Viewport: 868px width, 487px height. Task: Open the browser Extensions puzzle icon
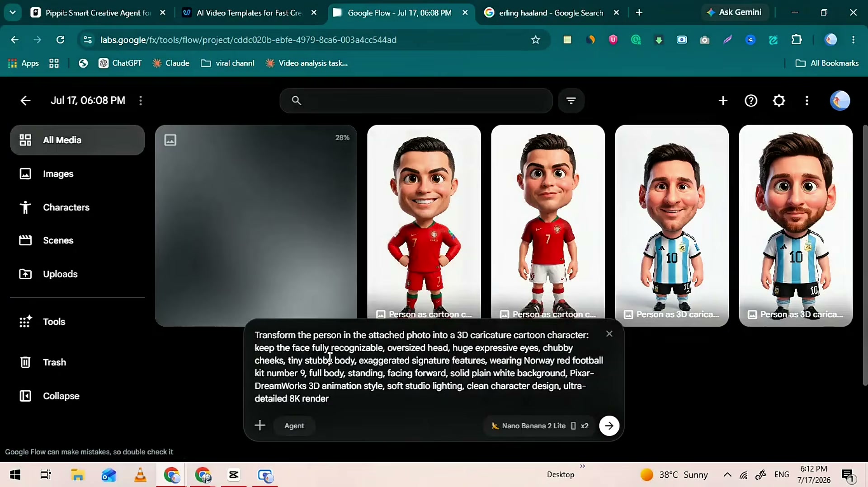797,40
